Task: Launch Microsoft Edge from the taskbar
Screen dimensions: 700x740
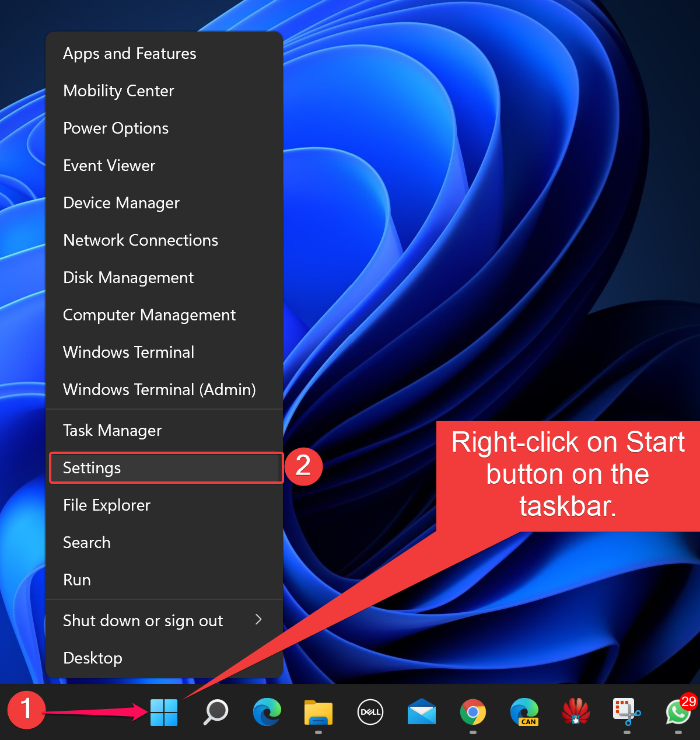Action: (267, 713)
